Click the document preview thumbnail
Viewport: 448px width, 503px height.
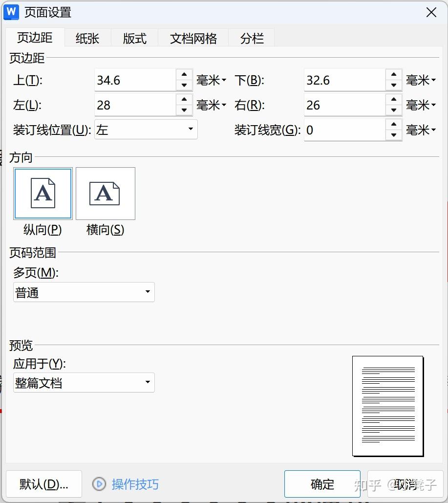pos(387,406)
